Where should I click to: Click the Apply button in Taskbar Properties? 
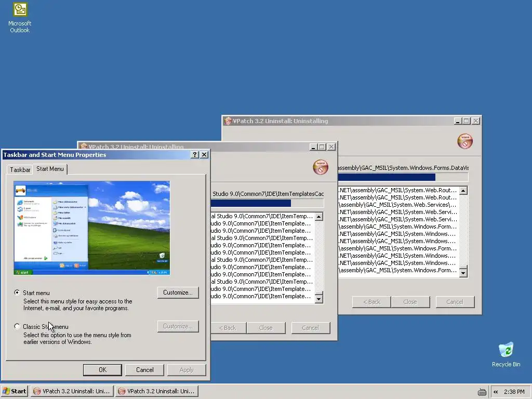(x=187, y=370)
